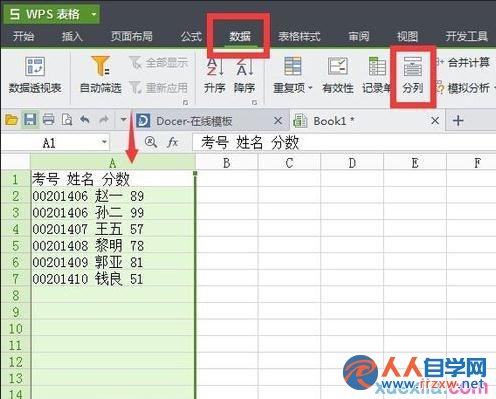
Task: Click the redo arrow
Action: 104,120
